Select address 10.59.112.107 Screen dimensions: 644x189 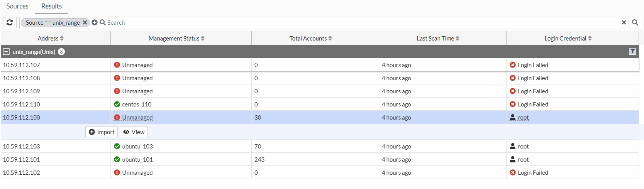21,65
